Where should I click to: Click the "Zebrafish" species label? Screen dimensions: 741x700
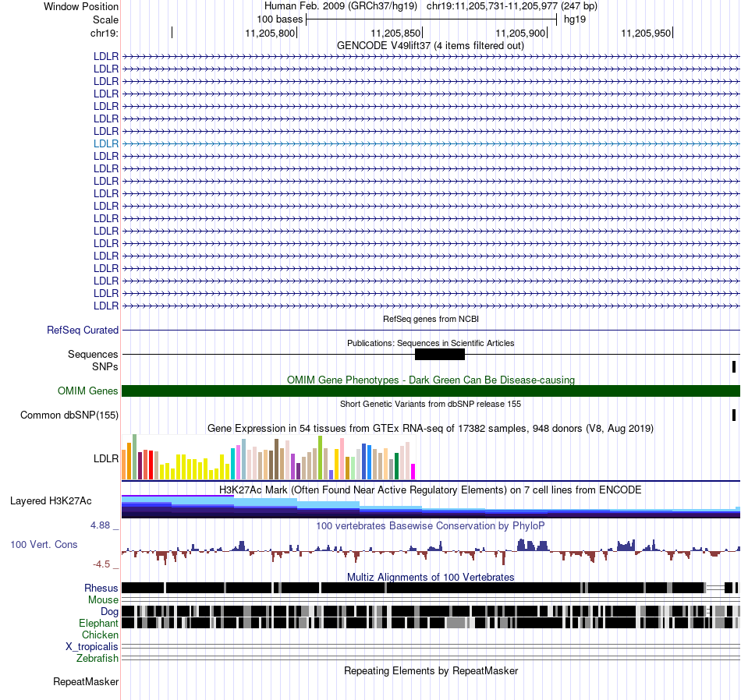coord(97,659)
